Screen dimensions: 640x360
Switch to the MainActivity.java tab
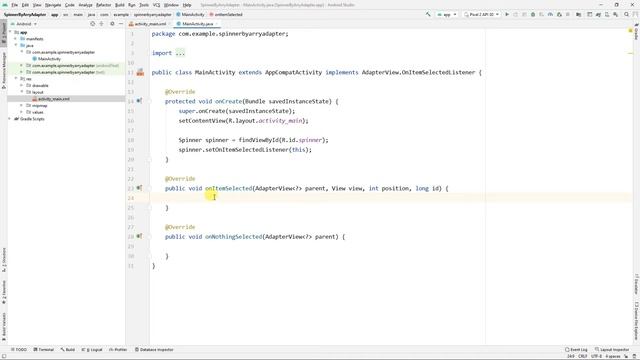click(198, 24)
